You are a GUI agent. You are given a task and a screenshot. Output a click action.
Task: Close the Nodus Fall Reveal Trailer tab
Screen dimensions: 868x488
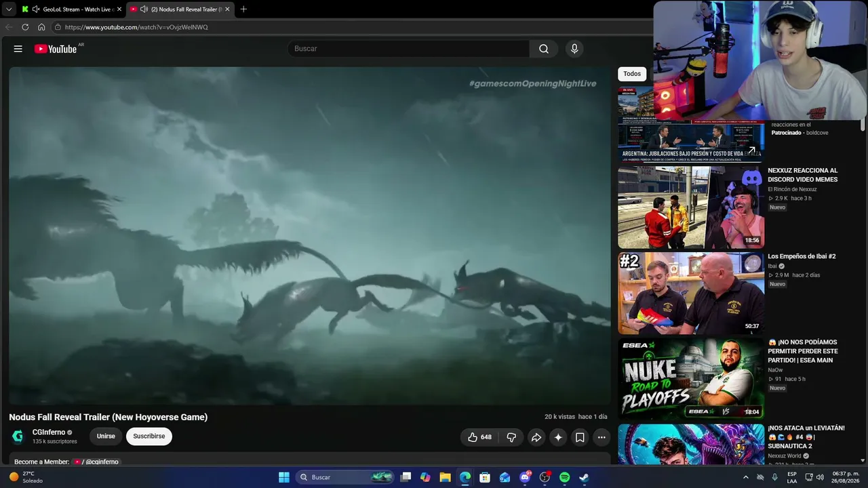227,9
